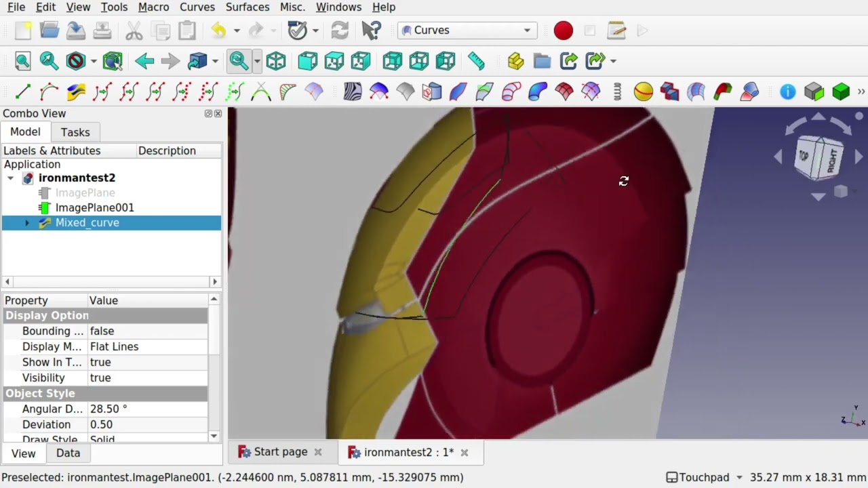Click the Mixed curve tool icon
The width and height of the screenshot is (868, 488).
tap(76, 91)
